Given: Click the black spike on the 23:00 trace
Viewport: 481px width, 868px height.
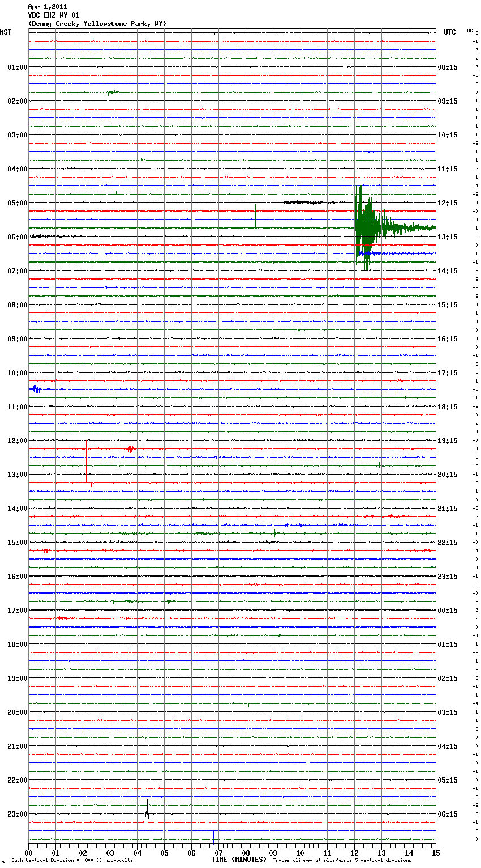Looking at the screenshot, I should (147, 811).
